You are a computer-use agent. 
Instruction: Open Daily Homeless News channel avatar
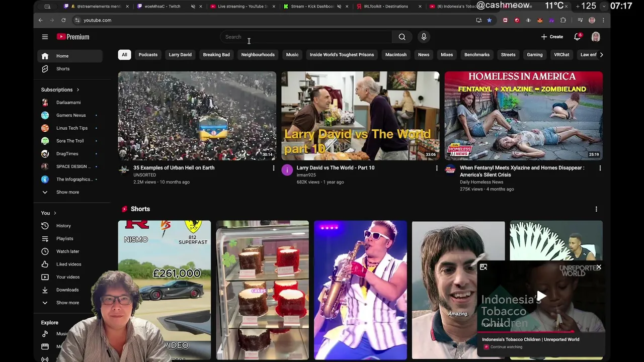[x=450, y=170]
